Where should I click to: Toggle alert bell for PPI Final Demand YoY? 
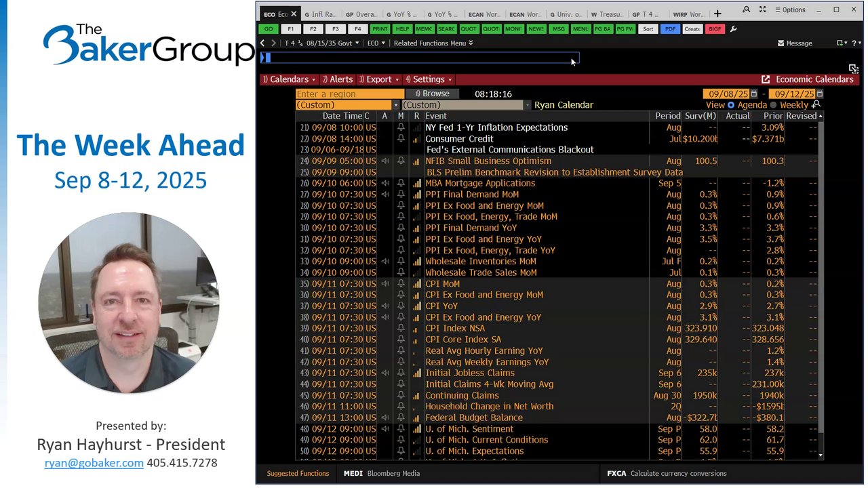401,228
